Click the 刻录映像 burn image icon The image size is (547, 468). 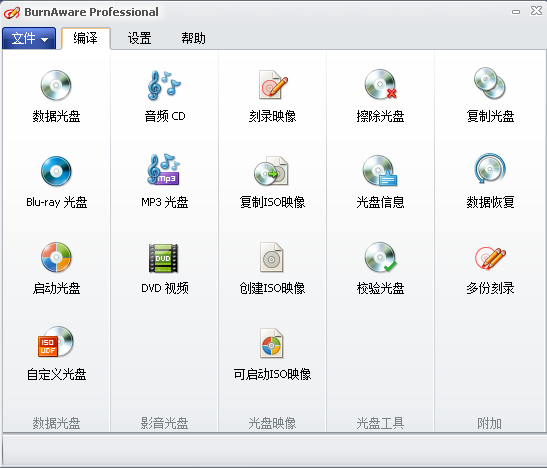point(273,85)
